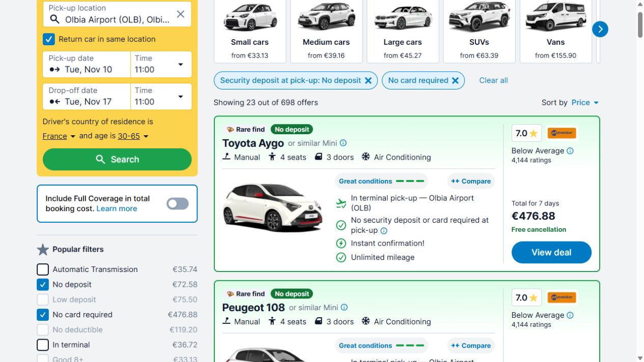Open info icon beside Toyota Aygo similar Mini
Screen dimensions: 644x362
pyautogui.click(x=343, y=143)
